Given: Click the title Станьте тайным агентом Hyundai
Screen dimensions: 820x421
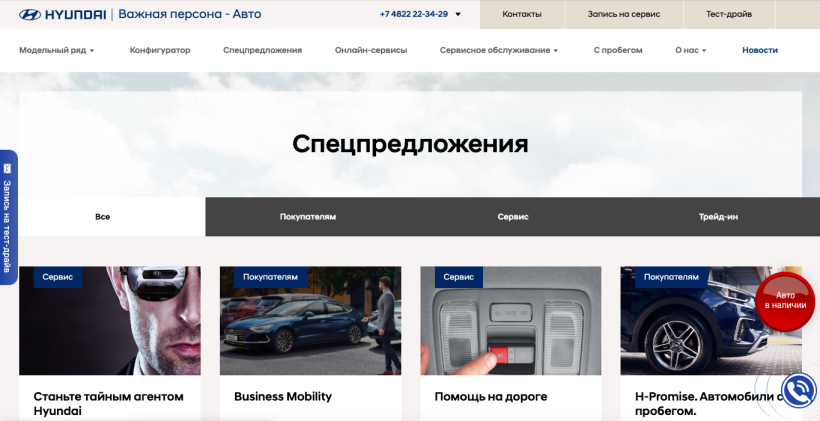Looking at the screenshot, I should coord(109,404).
